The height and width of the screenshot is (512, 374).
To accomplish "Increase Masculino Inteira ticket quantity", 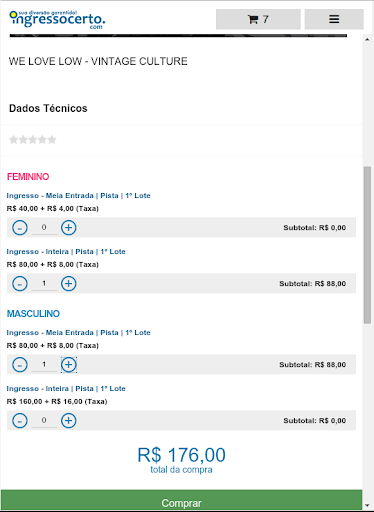I will coord(69,421).
